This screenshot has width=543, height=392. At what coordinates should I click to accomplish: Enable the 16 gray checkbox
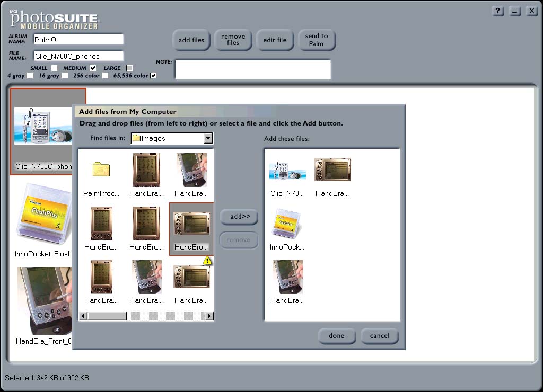coord(65,75)
